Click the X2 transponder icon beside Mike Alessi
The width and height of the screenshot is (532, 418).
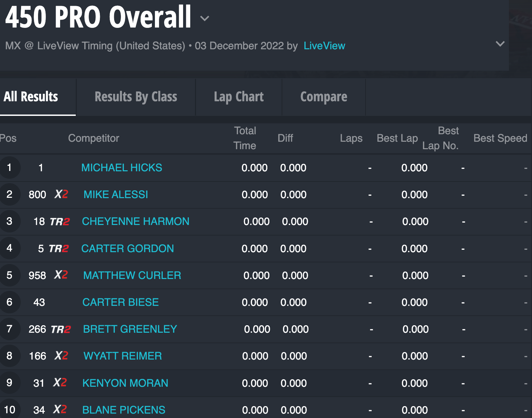tap(61, 194)
